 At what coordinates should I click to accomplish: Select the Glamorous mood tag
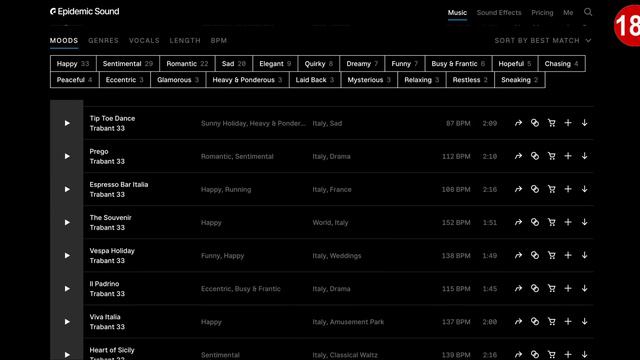coord(178,80)
